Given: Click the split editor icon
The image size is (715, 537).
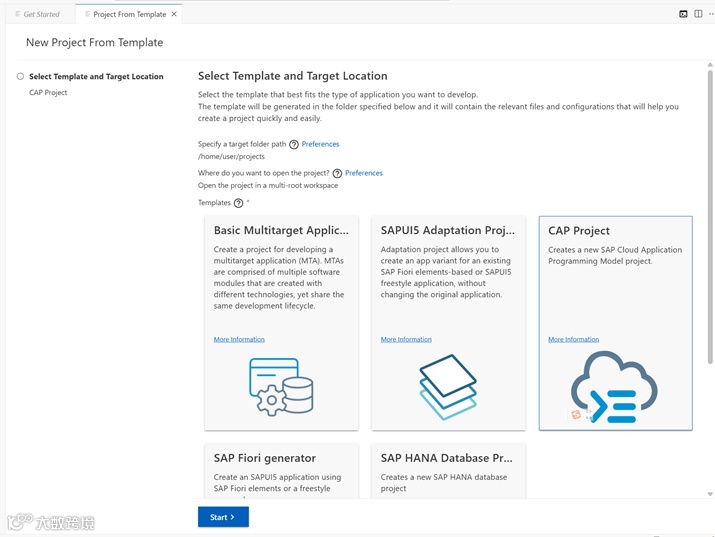Looking at the screenshot, I should point(698,14).
